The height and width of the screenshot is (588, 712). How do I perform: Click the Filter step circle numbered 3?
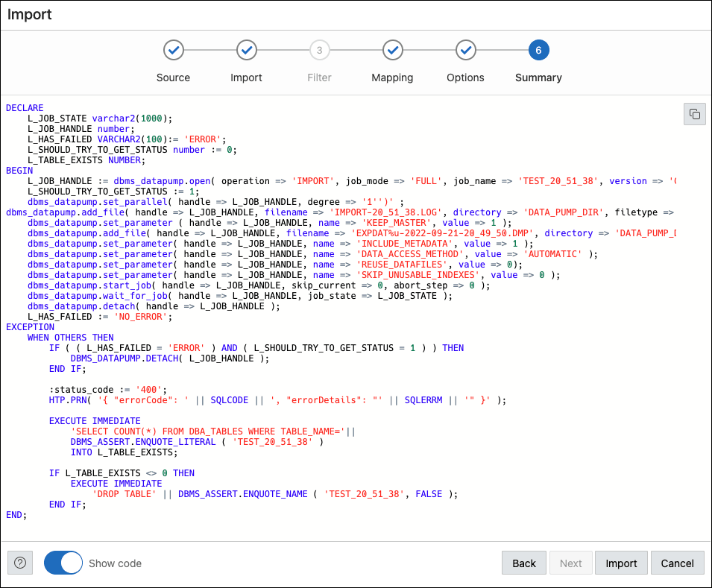coord(319,50)
